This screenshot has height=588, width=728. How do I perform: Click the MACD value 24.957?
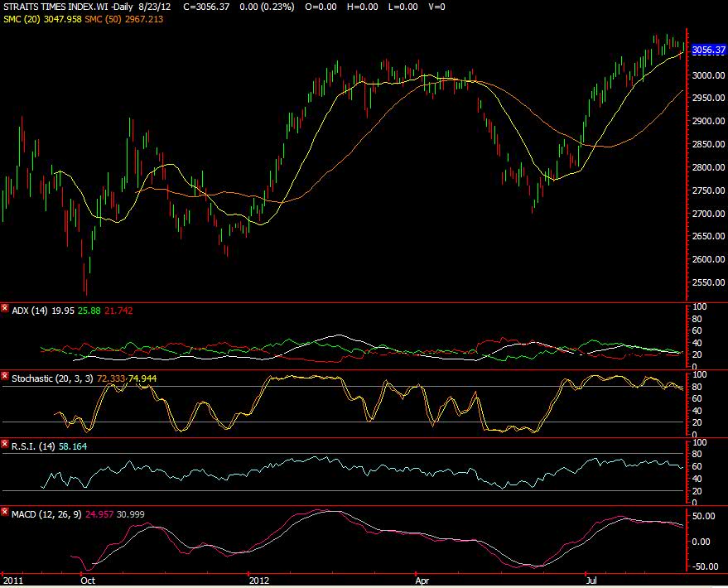coord(99,514)
